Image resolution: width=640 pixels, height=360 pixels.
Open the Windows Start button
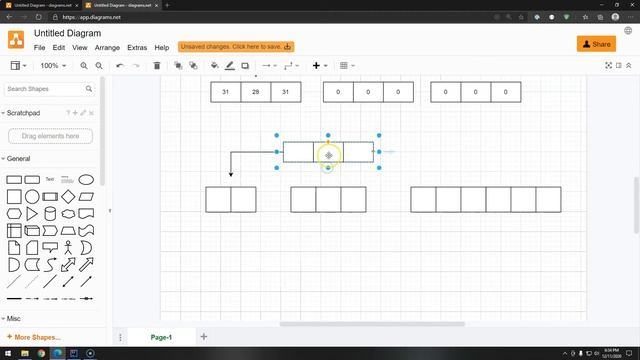[x=8, y=353]
